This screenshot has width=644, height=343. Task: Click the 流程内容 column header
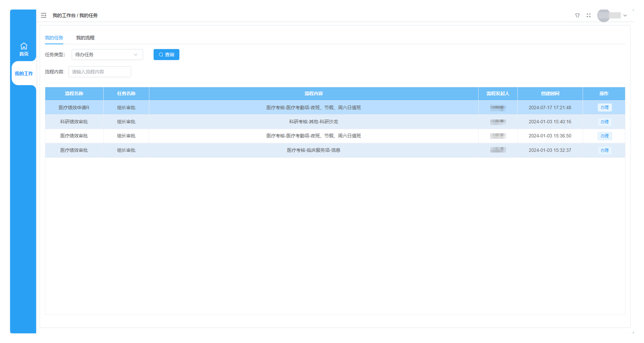314,94
